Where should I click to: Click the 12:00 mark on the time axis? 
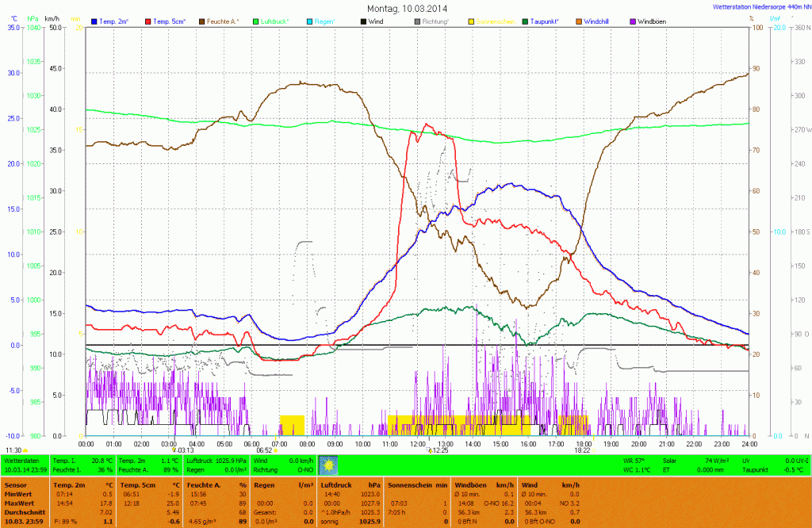418,443
